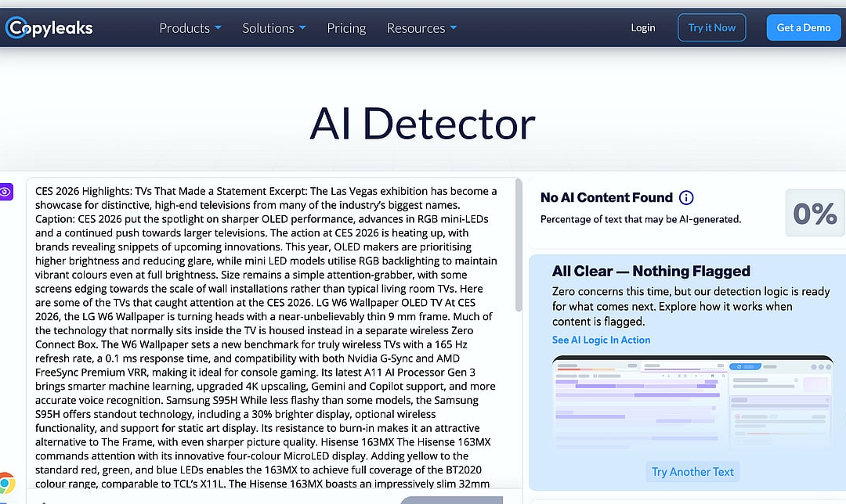Viewport: 846px width, 504px height.
Task: Click the Chrome icon at bottom left
Action: pos(6,483)
